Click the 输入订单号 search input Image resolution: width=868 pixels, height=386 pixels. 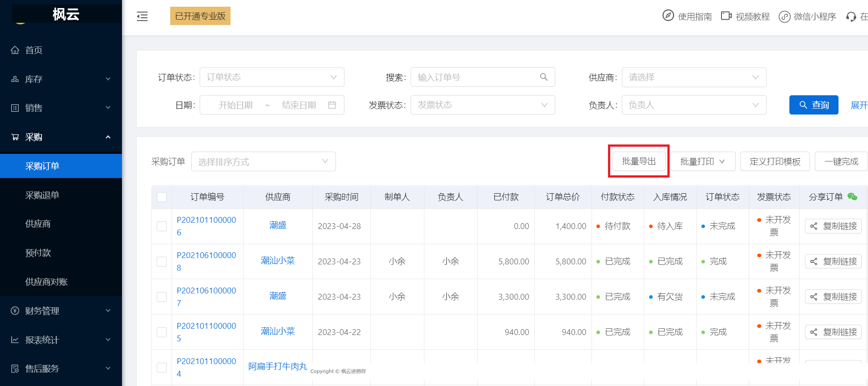coord(482,77)
